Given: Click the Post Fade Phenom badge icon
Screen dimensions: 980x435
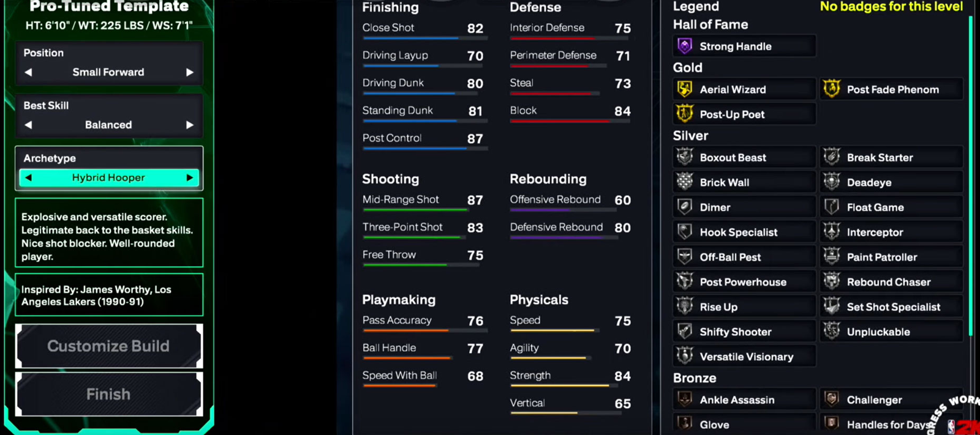Looking at the screenshot, I should pos(832,89).
